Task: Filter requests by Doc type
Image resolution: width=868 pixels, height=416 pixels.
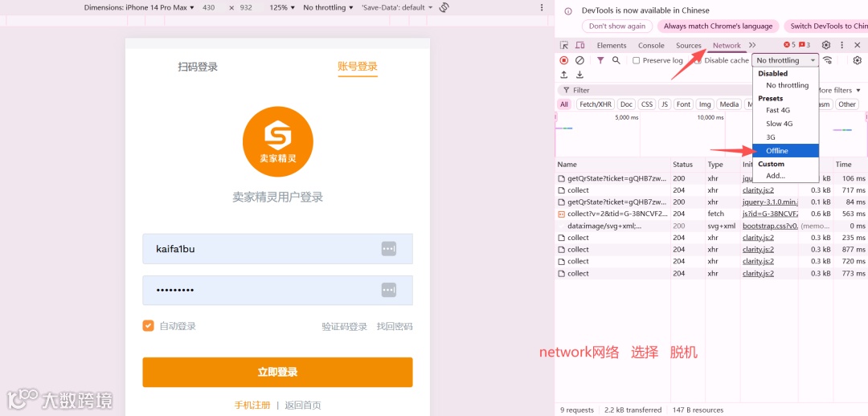Action: (626, 104)
